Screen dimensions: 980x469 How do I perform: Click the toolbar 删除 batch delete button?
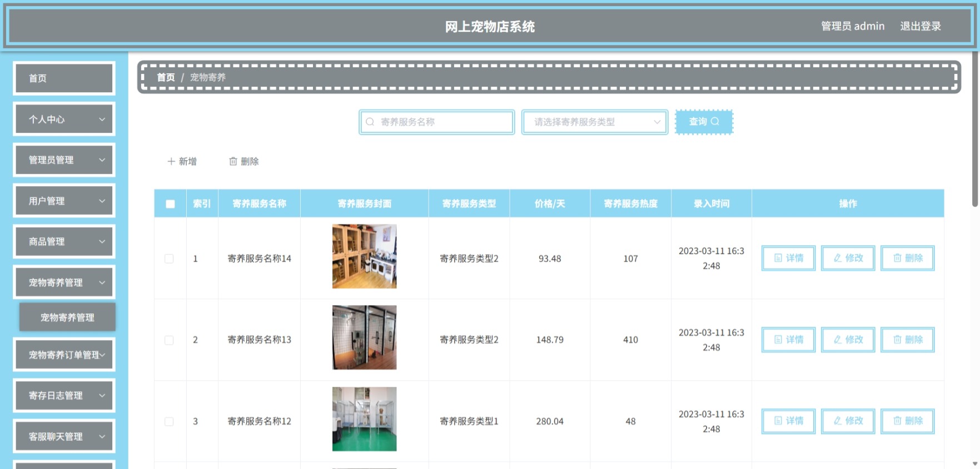click(x=244, y=161)
